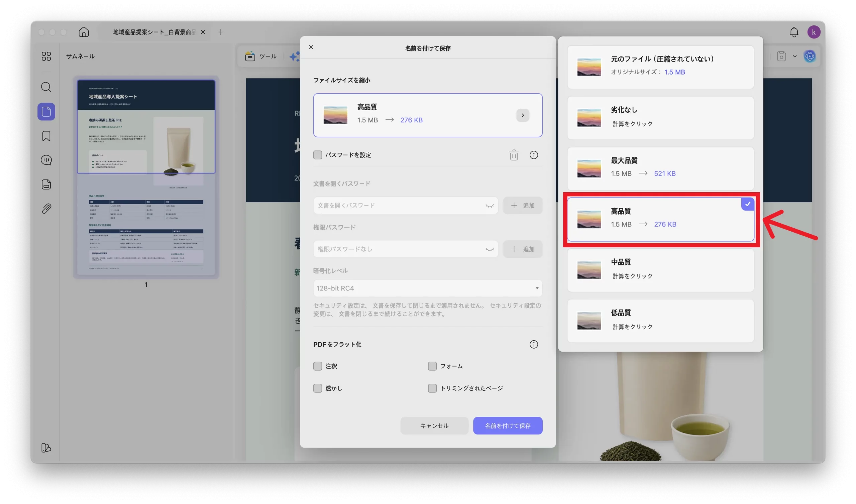Click the 文書を開くパスワード input field
856x504 pixels.
coord(405,206)
